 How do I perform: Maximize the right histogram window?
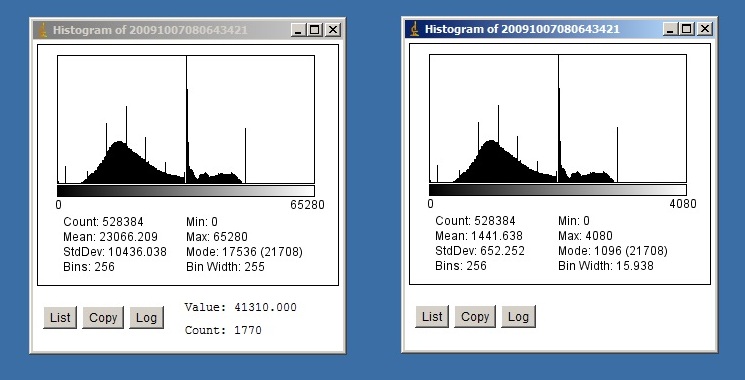pyautogui.click(x=687, y=29)
